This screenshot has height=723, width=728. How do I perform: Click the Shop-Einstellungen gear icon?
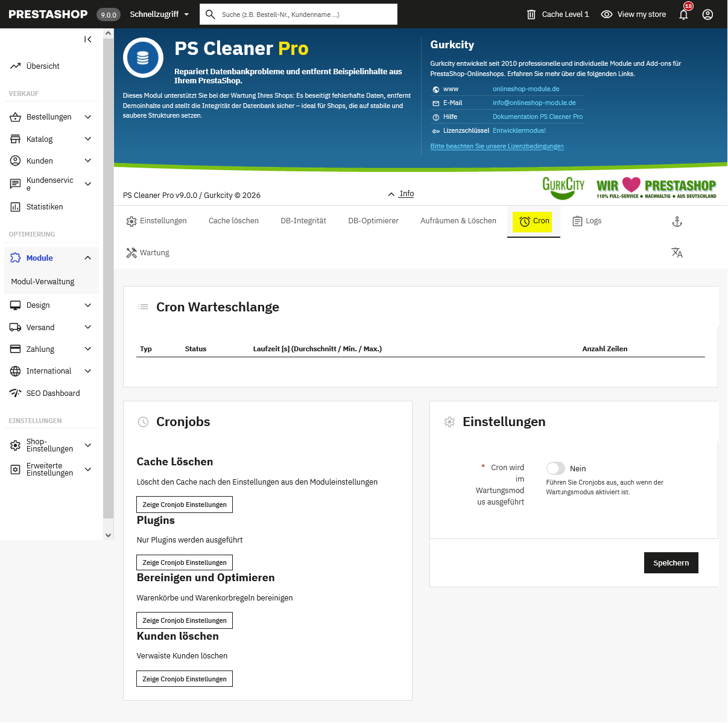click(x=16, y=445)
